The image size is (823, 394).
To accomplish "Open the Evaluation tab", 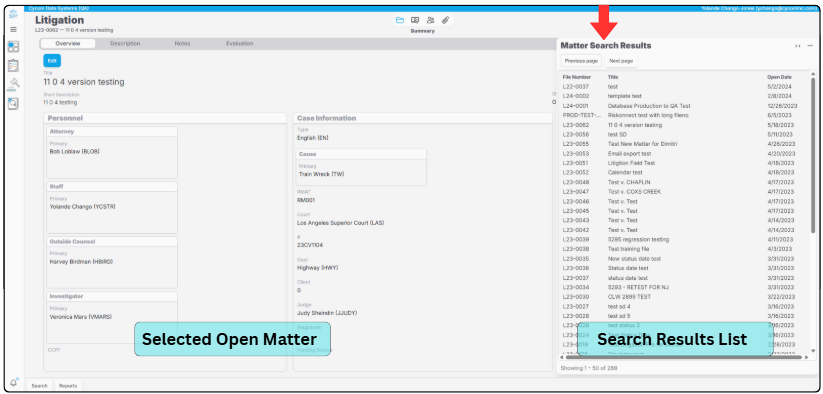I will point(239,44).
